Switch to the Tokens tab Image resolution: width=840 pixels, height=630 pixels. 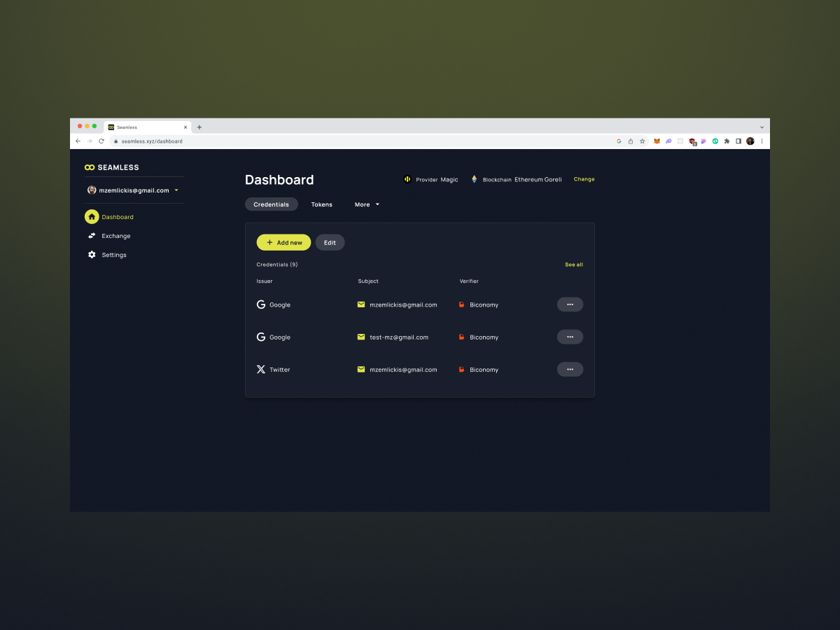click(x=321, y=204)
